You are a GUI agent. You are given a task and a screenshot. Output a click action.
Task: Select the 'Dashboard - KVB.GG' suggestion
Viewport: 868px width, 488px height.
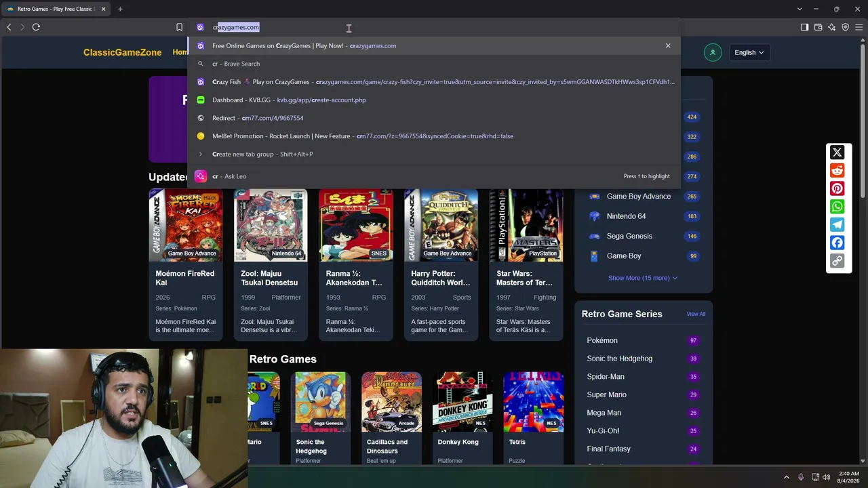(x=434, y=100)
